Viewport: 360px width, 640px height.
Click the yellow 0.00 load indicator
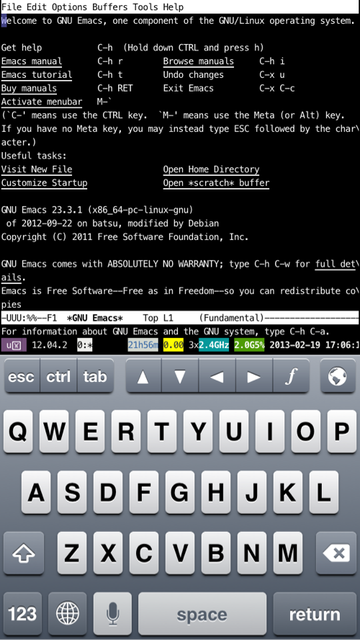(173, 345)
